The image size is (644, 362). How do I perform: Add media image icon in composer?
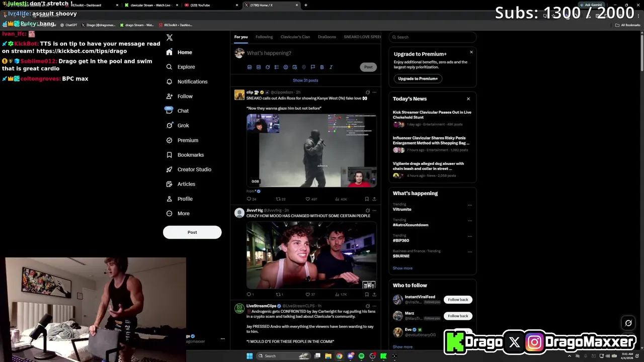(x=250, y=67)
